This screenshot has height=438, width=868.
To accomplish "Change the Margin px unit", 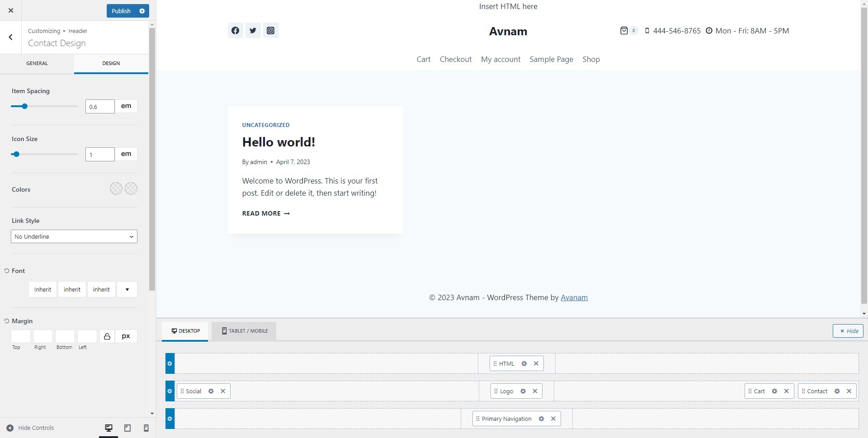I will (126, 336).
